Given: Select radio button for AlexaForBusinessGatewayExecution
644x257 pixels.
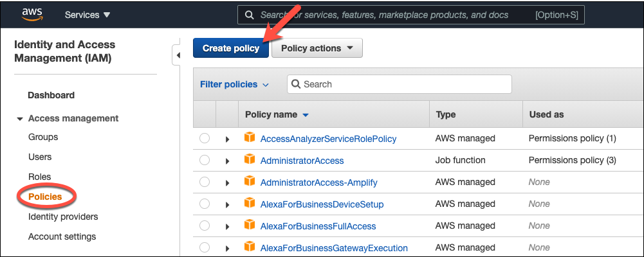Looking at the screenshot, I should click(x=205, y=247).
